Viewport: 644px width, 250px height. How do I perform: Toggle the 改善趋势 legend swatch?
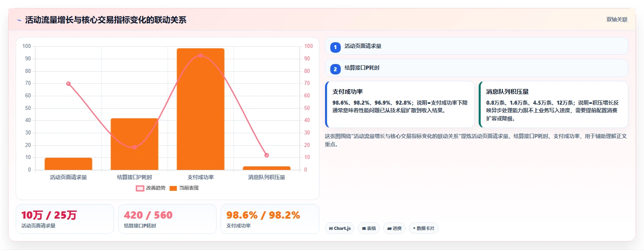click(140, 188)
